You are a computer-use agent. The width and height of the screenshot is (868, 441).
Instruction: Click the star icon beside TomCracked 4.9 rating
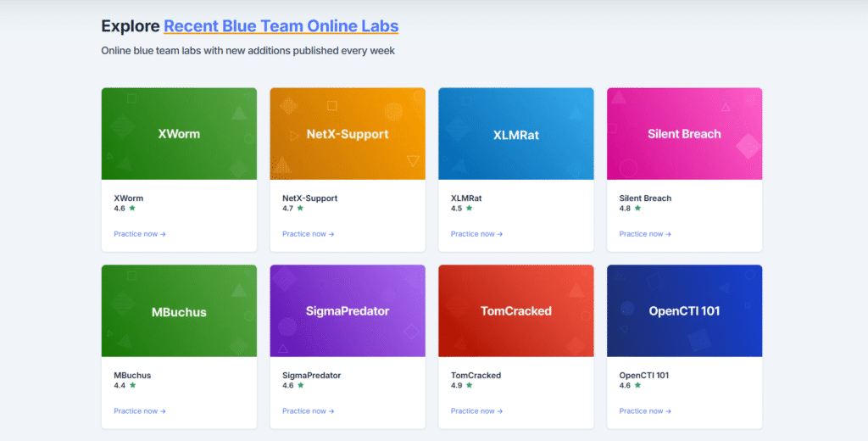470,385
